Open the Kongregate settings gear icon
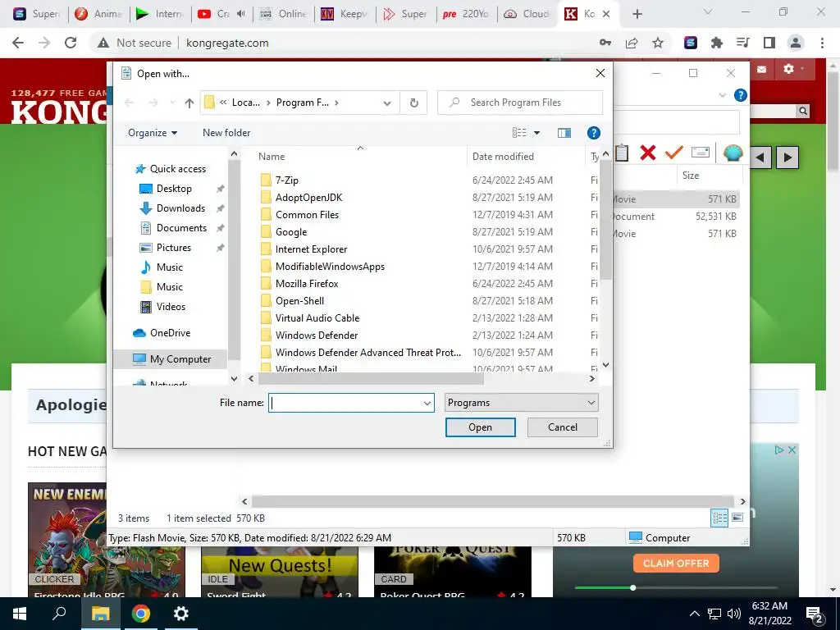 click(788, 69)
